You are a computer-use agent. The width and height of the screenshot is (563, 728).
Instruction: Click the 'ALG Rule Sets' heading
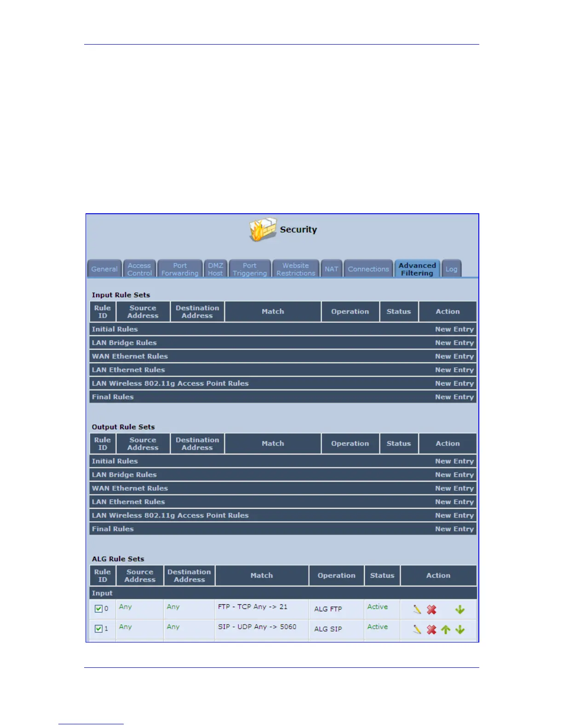coord(118,559)
